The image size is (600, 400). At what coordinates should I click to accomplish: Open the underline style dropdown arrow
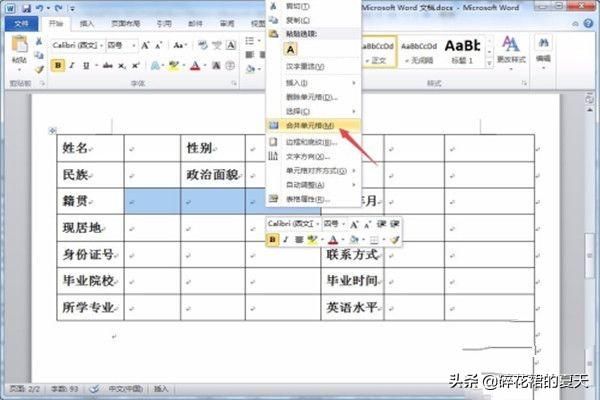tap(96, 66)
